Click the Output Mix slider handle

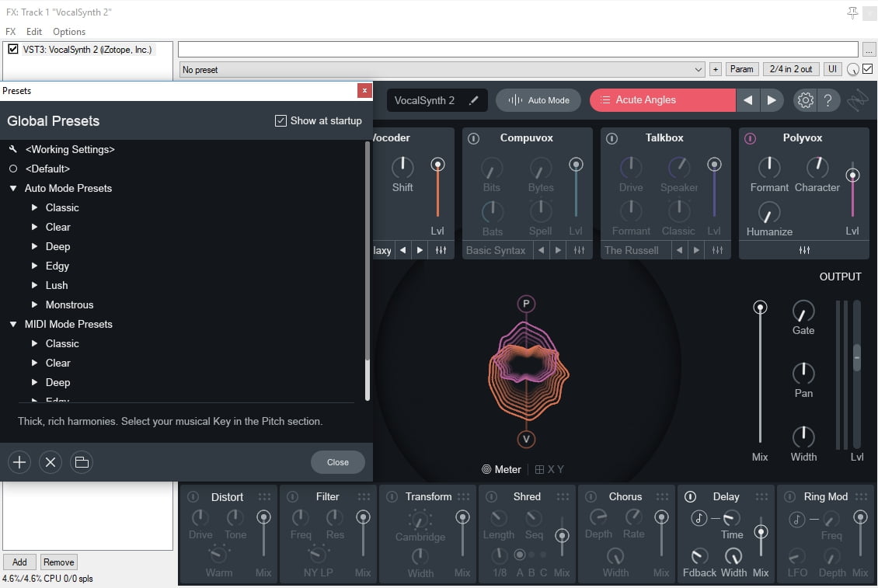760,308
